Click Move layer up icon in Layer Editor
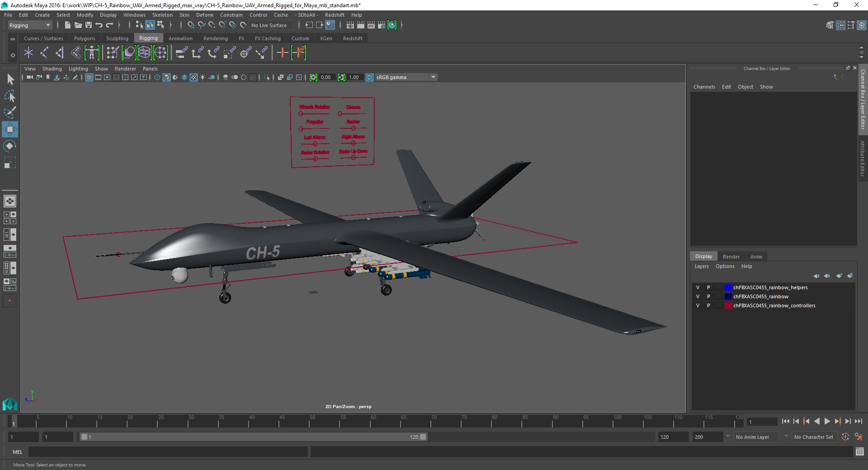 (816, 276)
